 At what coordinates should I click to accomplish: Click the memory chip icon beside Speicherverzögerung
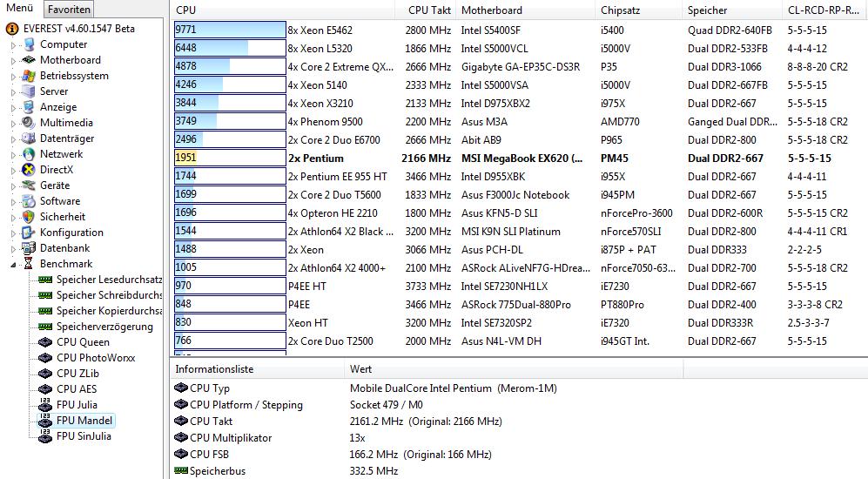45,327
